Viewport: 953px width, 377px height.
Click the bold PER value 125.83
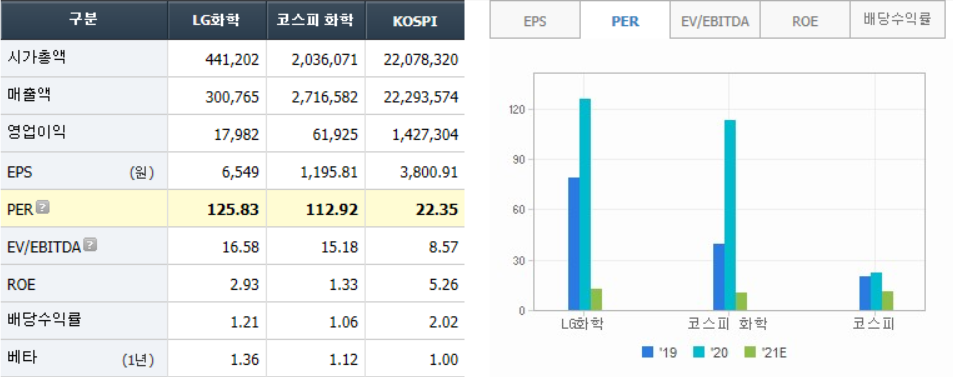point(233,210)
